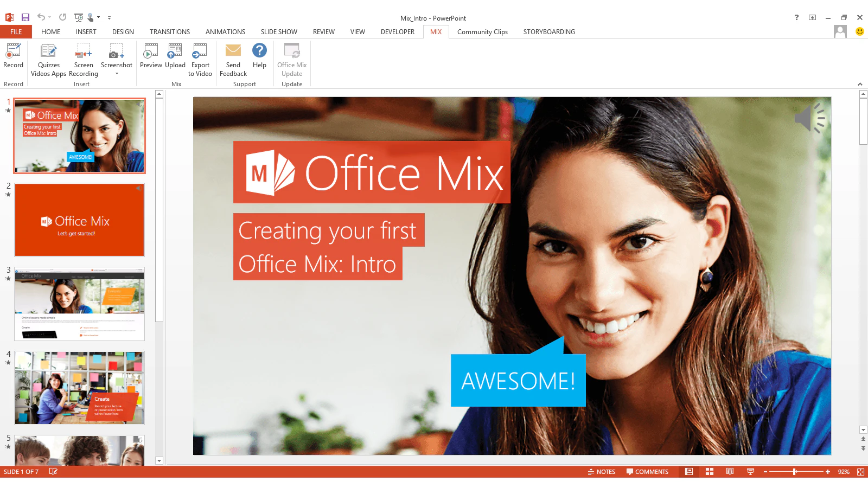The image size is (868, 488).
Task: Open the STORYBOARDING tab
Action: [548, 31]
